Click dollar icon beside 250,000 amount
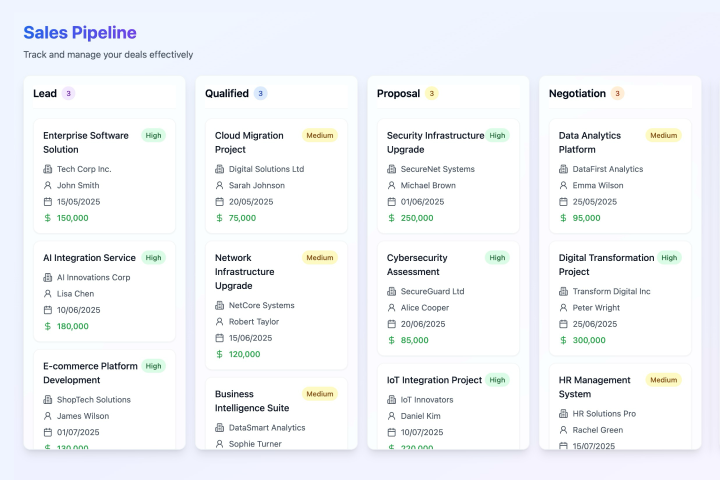The height and width of the screenshot is (480, 720). (x=391, y=217)
